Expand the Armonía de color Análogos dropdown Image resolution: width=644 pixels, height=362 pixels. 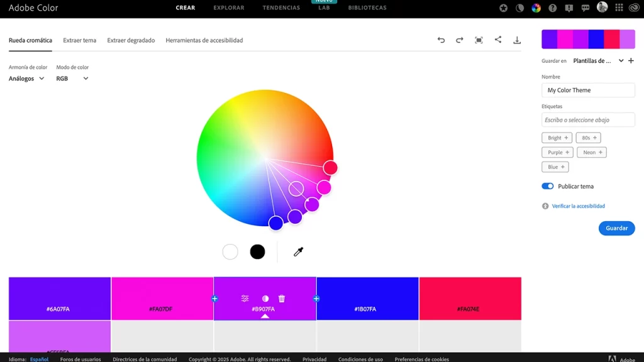26,79
